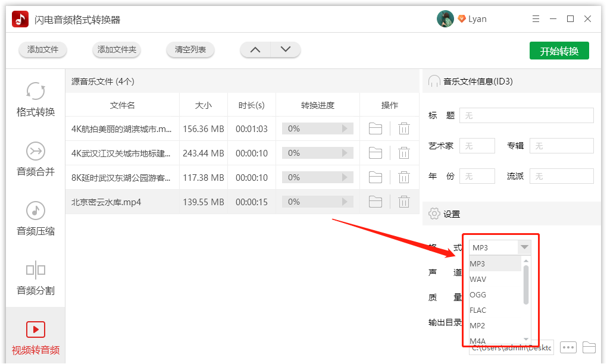The width and height of the screenshot is (607, 364).
Task: Select file 8K延时武汉东湖公园游客...
Action: tap(120, 178)
